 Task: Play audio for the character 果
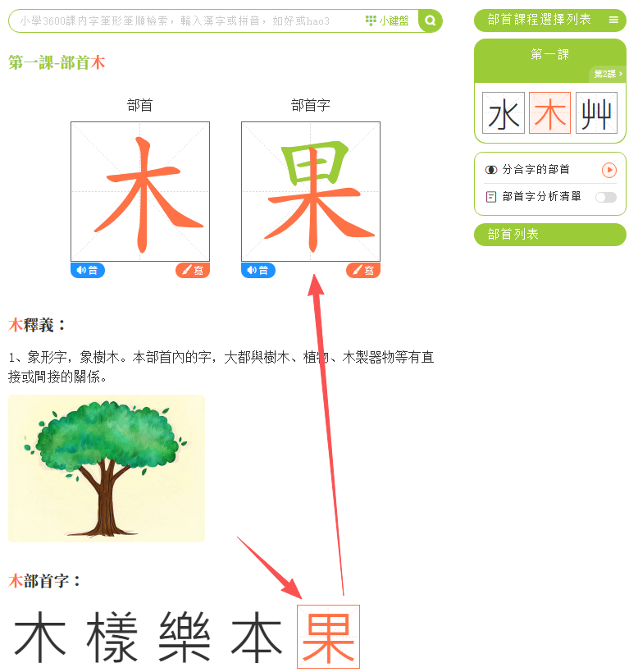pos(258,270)
